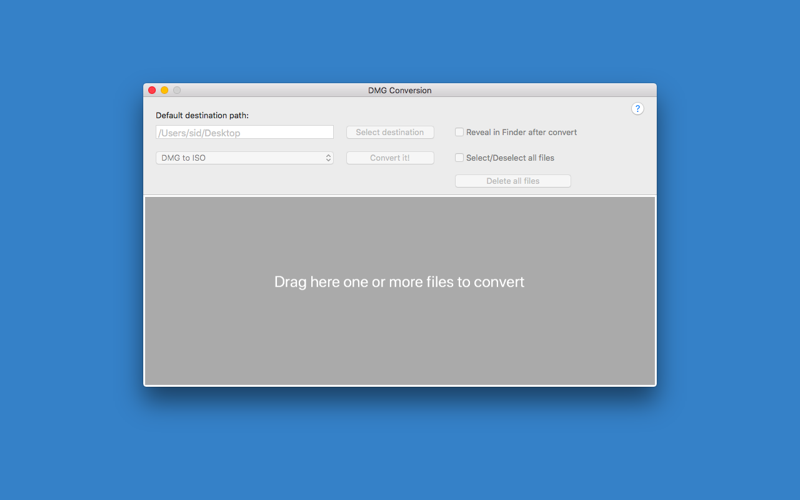Focus the default destination path field
Screen dimensions: 800x500
click(x=244, y=133)
